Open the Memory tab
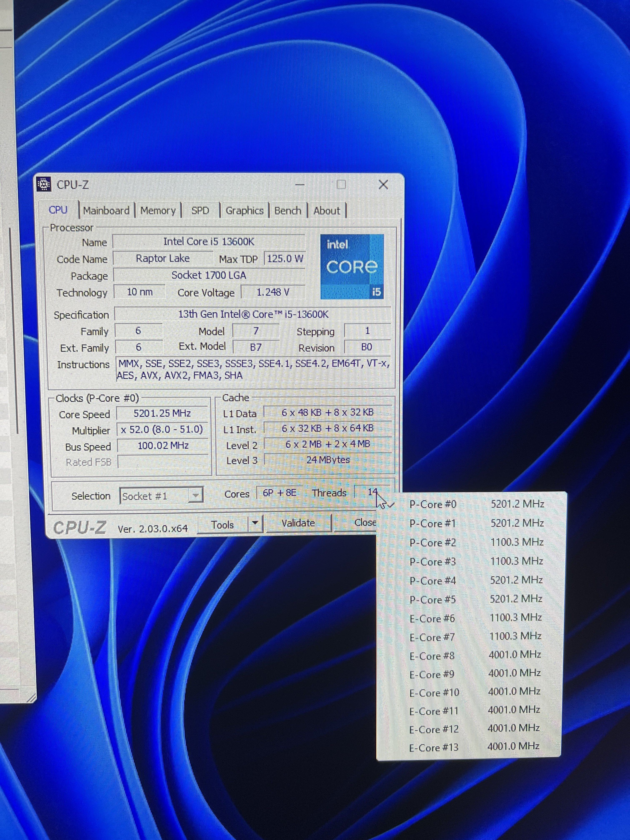 click(158, 210)
